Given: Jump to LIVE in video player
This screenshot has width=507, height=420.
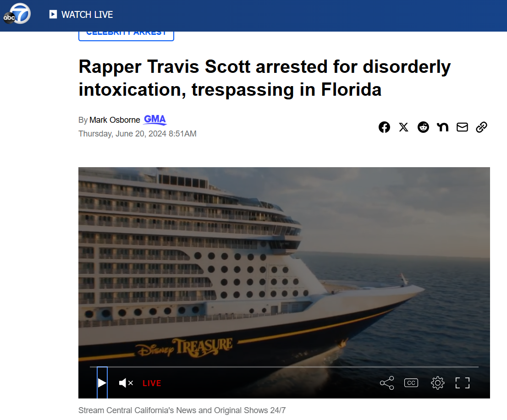Looking at the screenshot, I should coord(152,383).
